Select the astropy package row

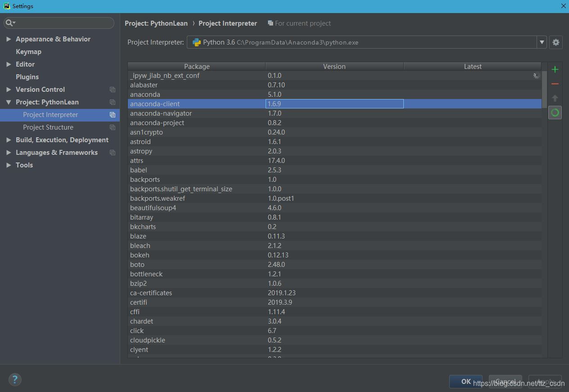point(334,151)
